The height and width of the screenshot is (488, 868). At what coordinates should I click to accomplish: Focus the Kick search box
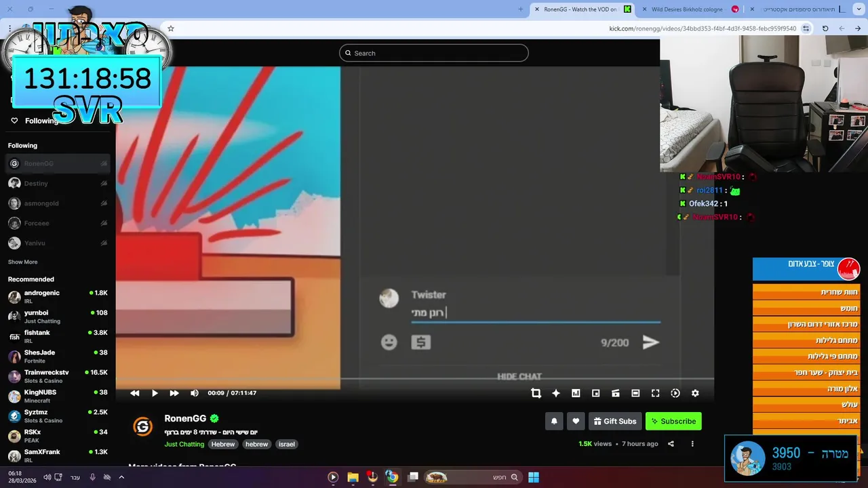click(433, 53)
